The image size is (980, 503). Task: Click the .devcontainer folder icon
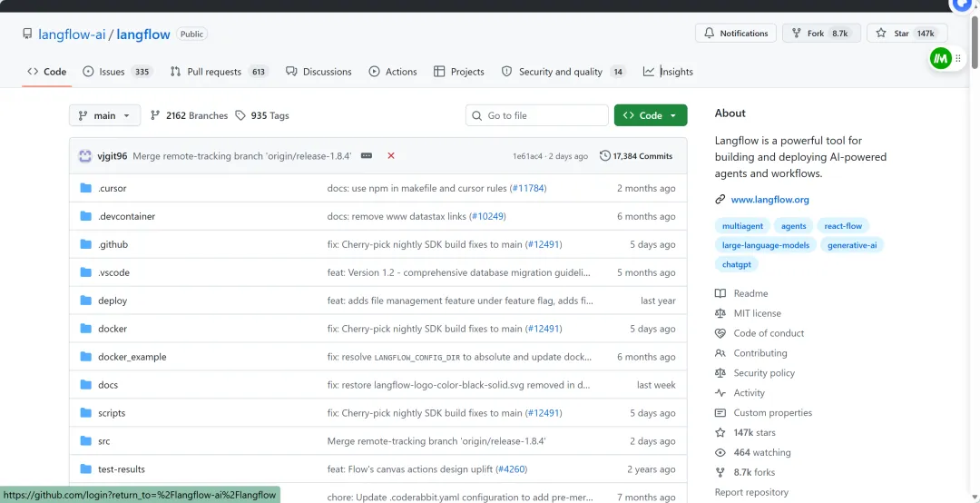click(85, 216)
